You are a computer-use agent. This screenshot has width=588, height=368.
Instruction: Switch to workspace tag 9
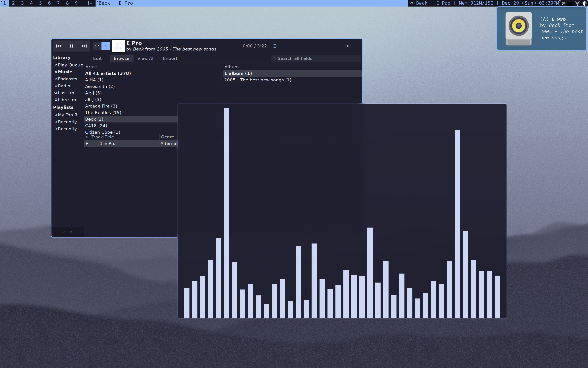point(76,3)
